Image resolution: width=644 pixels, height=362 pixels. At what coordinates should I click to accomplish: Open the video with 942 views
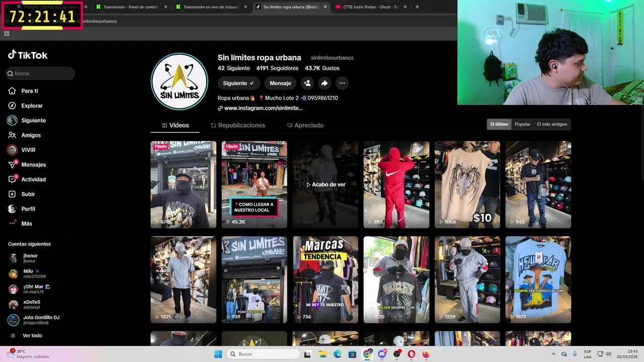538,185
